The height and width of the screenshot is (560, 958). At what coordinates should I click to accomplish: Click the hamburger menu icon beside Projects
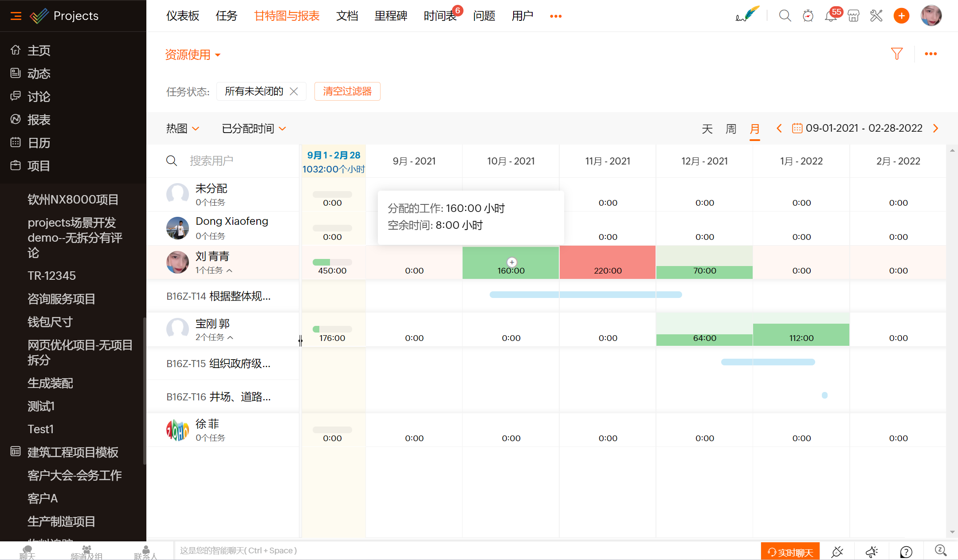point(16,16)
